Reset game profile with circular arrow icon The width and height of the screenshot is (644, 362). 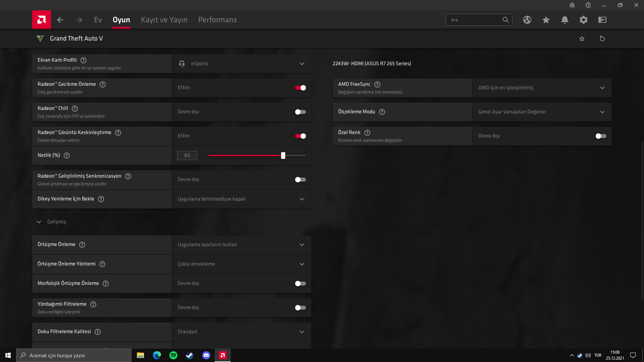tap(602, 39)
